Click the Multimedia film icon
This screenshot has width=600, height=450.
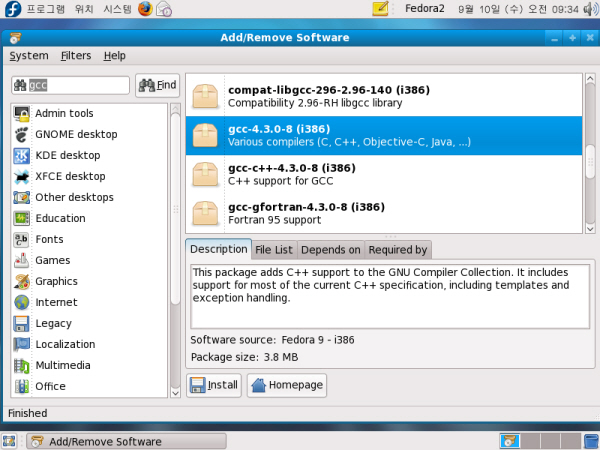[21, 365]
